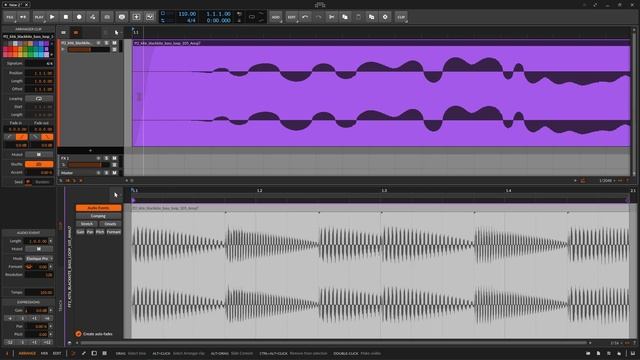This screenshot has width=640, height=360.
Task: Toggle the automation write icon in the transport bar
Action: point(93,17)
